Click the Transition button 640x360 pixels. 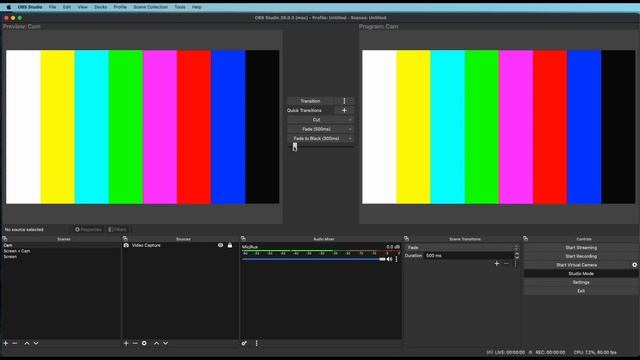[311, 101]
